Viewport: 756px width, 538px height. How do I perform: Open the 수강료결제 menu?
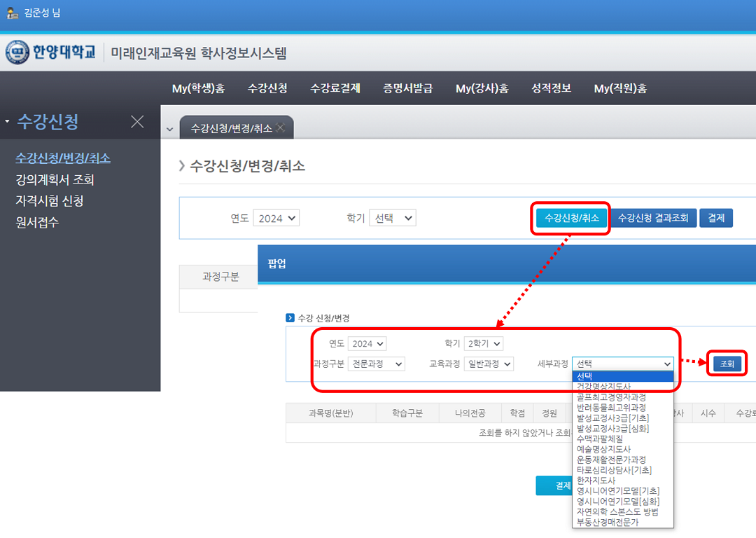[335, 88]
